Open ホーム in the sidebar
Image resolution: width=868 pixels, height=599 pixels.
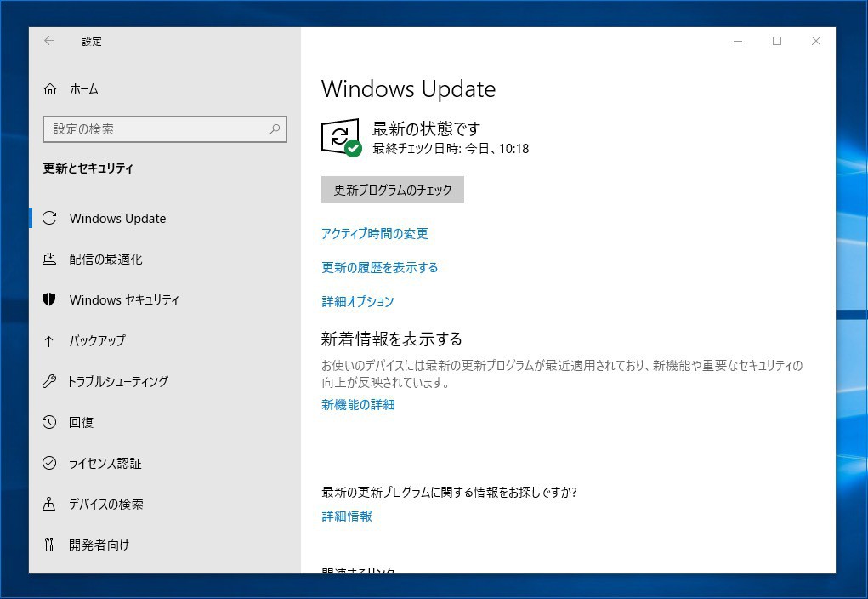pos(84,89)
